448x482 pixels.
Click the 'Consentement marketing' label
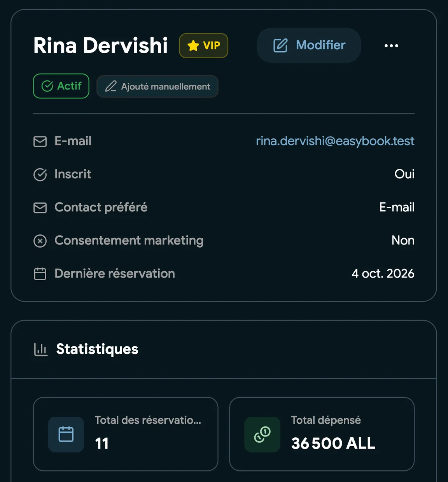[129, 241]
